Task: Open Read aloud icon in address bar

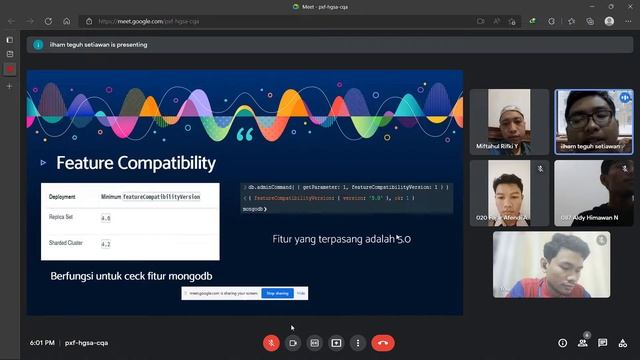Action: coord(496,21)
